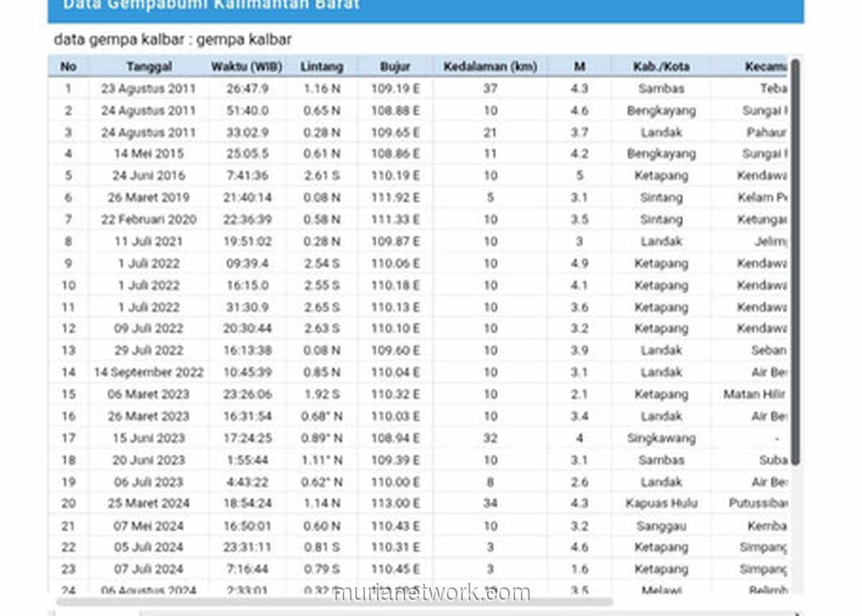Viewport: 862px width, 616px height.
Task: Select the Sanggau cell in row 21
Action: (x=661, y=526)
